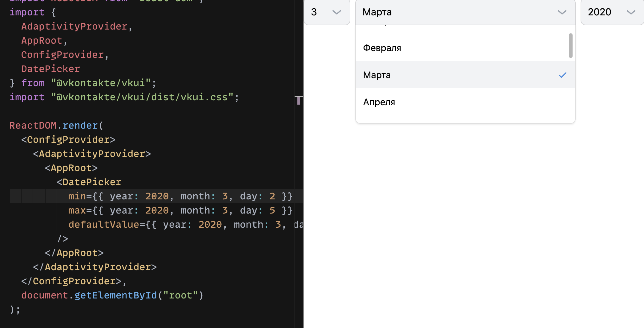
Task: Click the closing </AdaptivityProvider> tag
Action: (x=95, y=267)
